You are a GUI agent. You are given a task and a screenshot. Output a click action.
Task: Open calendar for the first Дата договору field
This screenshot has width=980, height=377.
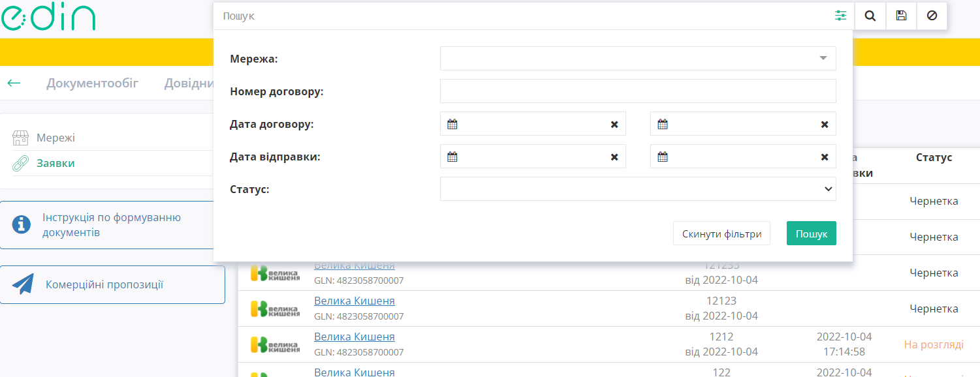[452, 124]
